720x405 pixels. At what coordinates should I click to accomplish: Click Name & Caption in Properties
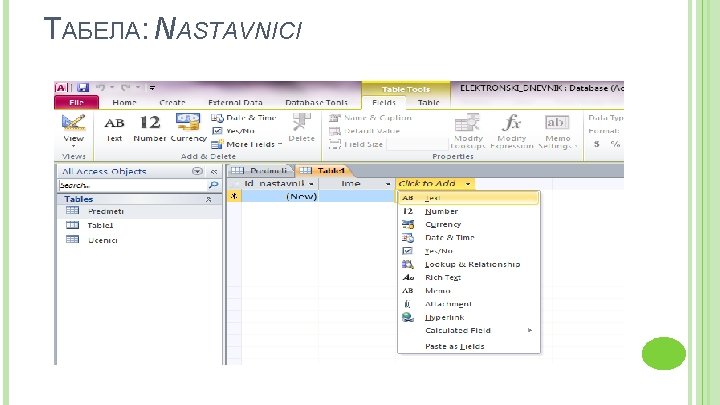(x=370, y=118)
